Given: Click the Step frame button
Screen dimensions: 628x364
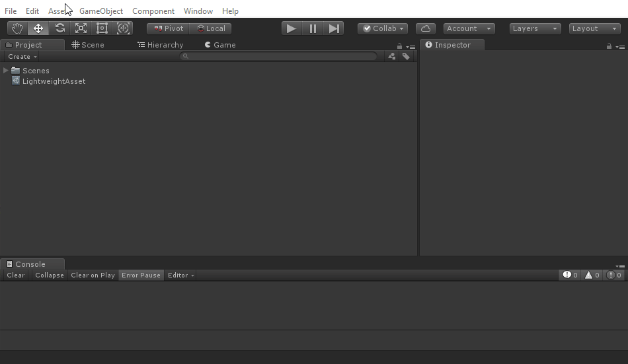Looking at the screenshot, I should coord(334,28).
